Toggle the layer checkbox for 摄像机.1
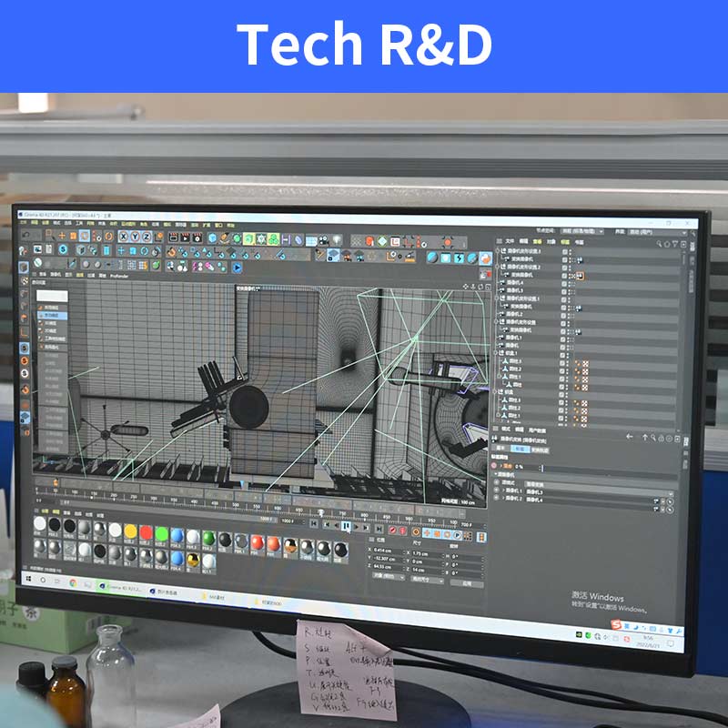Viewport: 728px width, 728px height. tap(563, 339)
